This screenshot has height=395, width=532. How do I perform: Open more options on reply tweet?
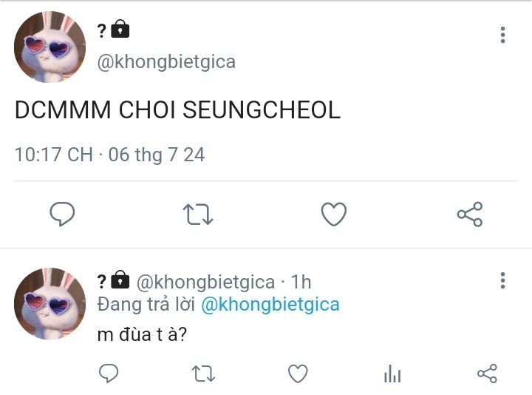point(502,280)
